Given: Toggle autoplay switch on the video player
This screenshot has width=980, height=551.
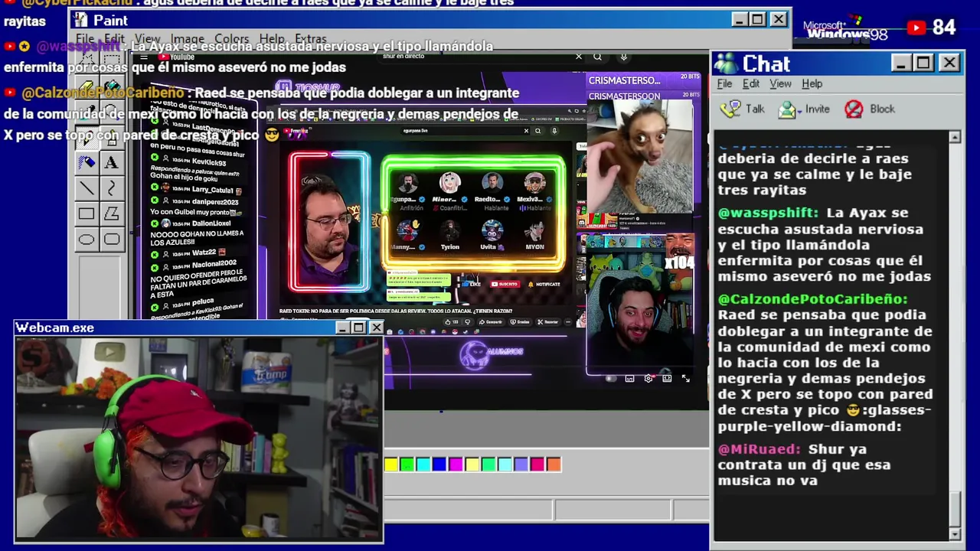Looking at the screenshot, I should [610, 378].
